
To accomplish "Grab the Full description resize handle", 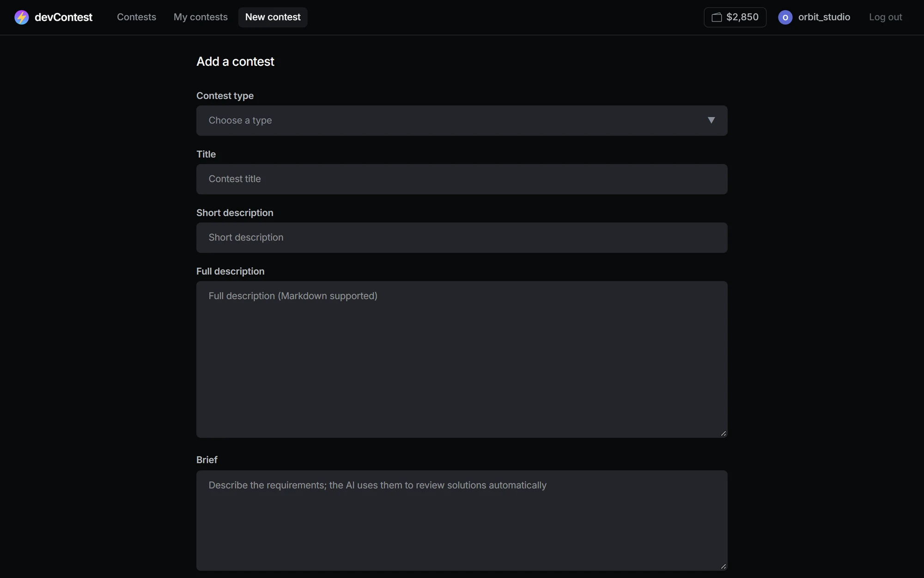I will (723, 433).
